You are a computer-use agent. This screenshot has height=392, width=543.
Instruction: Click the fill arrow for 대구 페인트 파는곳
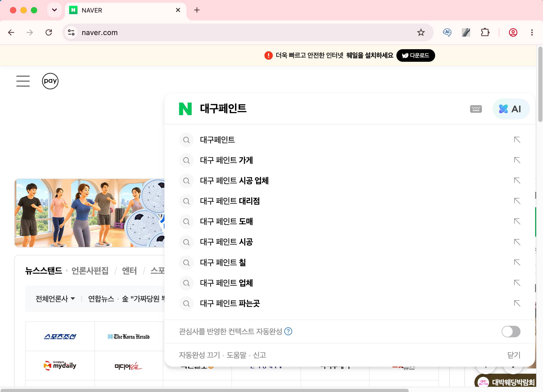[x=517, y=303]
